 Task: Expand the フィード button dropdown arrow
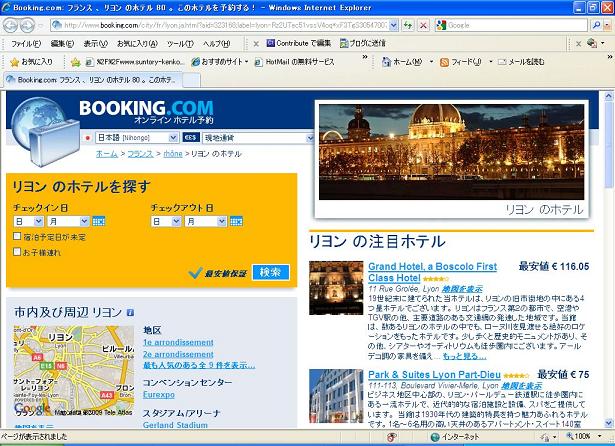490,62
